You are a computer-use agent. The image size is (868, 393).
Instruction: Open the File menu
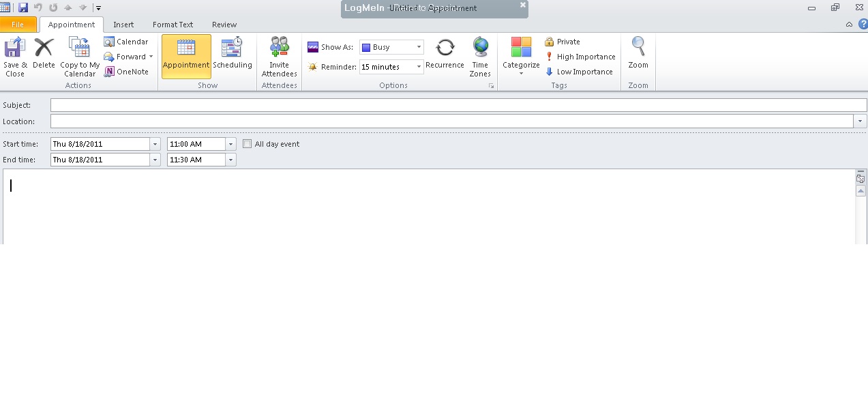coord(18,24)
